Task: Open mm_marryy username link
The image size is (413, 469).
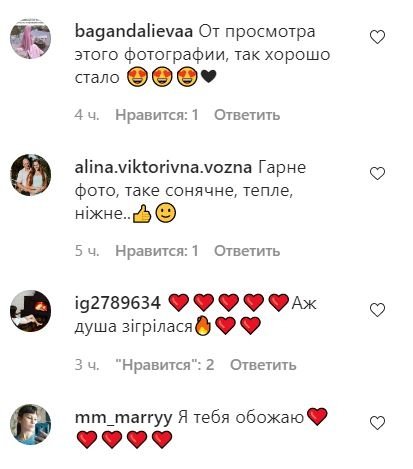Action: tap(123, 418)
